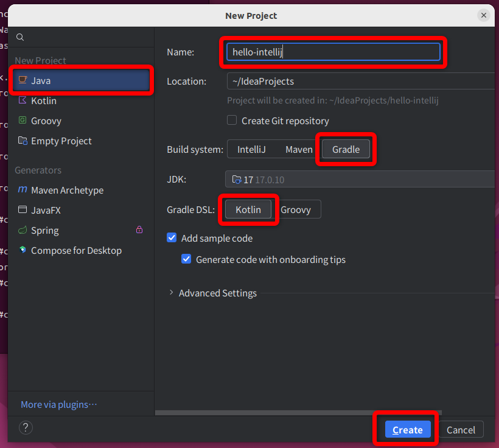
Task: Set build system to IntelliJ
Action: tap(251, 149)
